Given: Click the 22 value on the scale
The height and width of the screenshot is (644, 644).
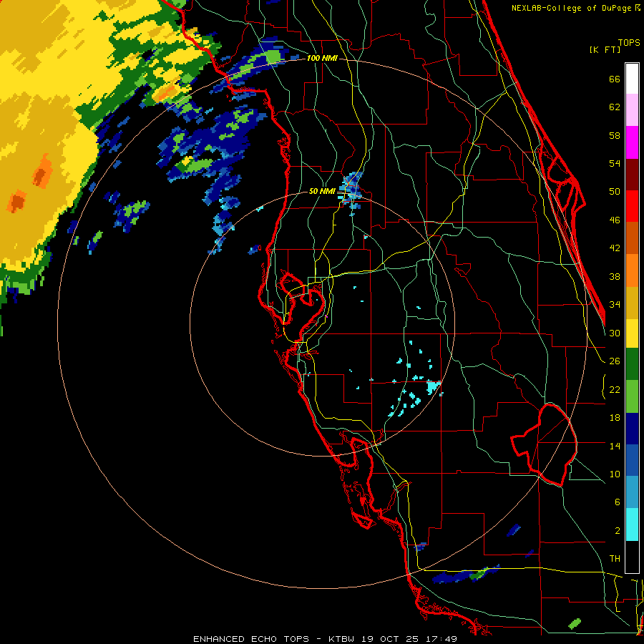Looking at the screenshot, I should (615, 389).
